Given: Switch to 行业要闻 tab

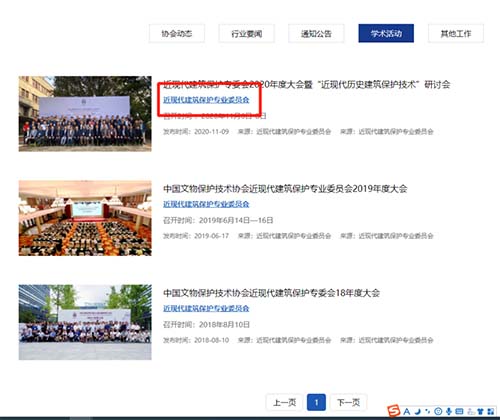Looking at the screenshot, I should pos(247,33).
